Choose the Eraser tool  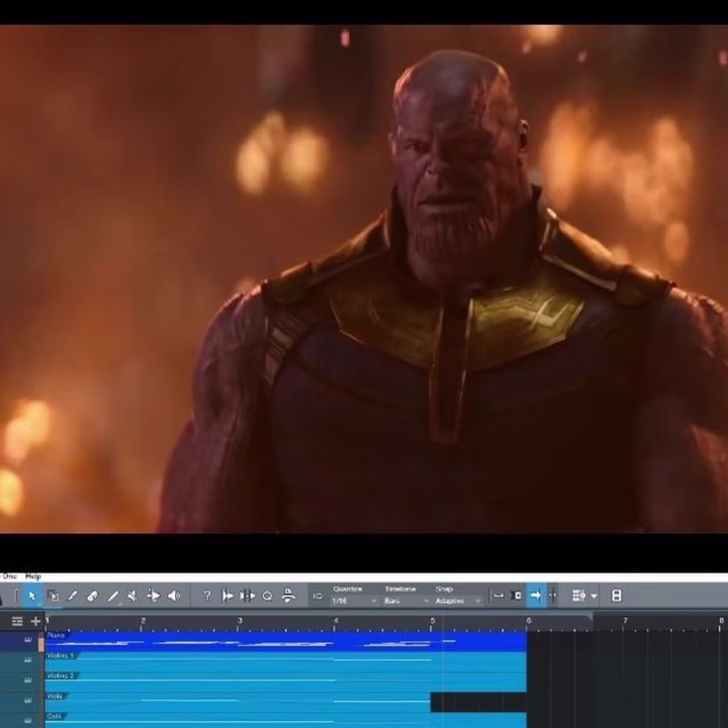coord(93,596)
